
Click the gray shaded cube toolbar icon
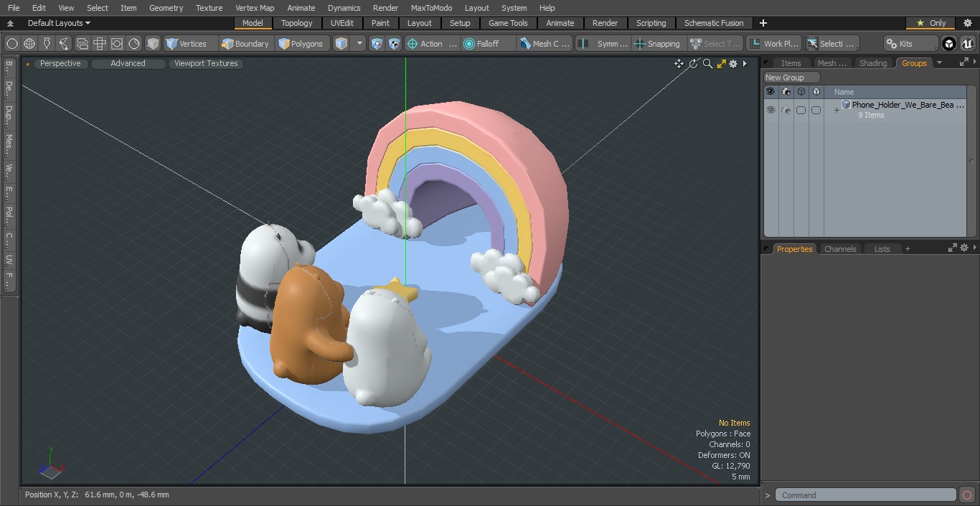point(153,44)
